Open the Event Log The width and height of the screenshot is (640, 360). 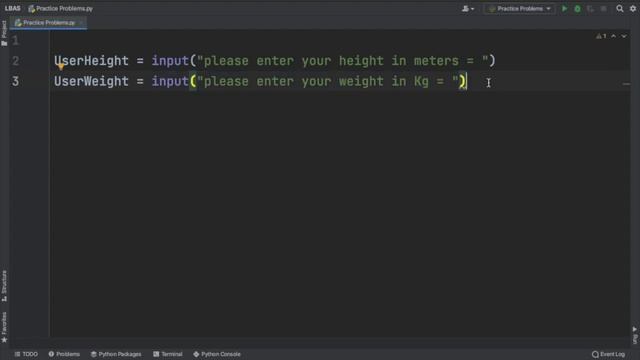(609, 354)
